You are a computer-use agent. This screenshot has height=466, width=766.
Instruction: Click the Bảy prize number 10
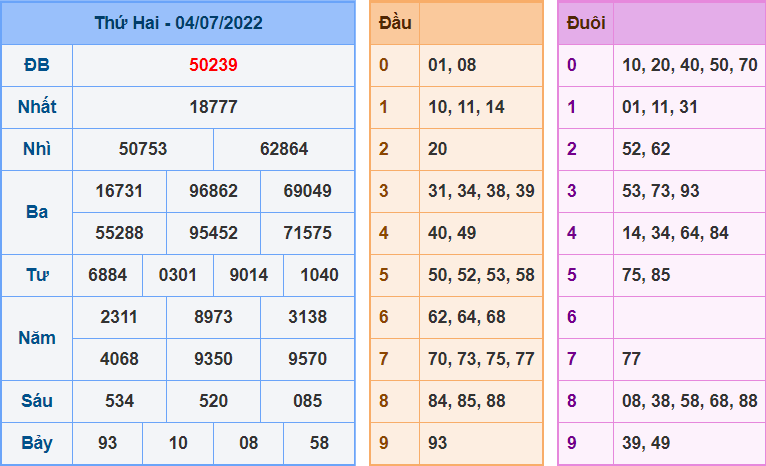178,443
